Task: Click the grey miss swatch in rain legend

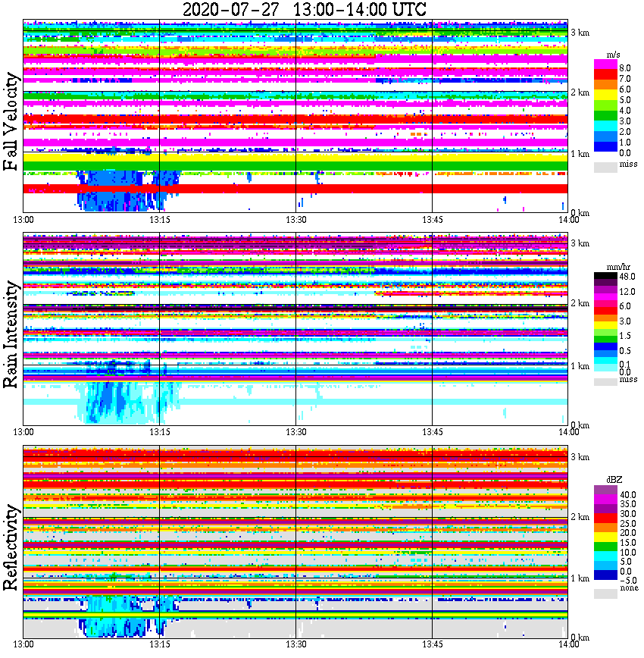Action: [x=605, y=381]
